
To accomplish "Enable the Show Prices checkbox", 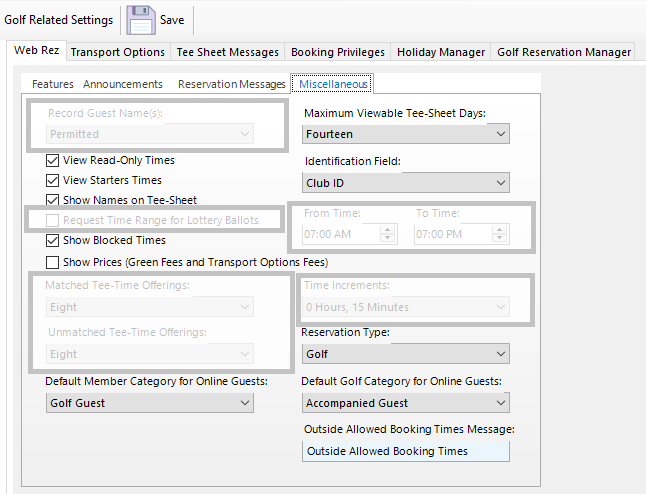I will [x=52, y=263].
